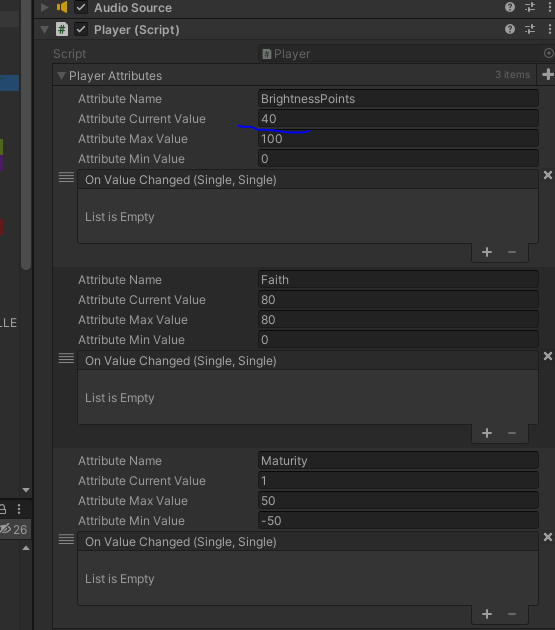Screen dimensions: 555x630
Task: Remove the BrightnessPoints attribute with X
Action: [x=547, y=175]
